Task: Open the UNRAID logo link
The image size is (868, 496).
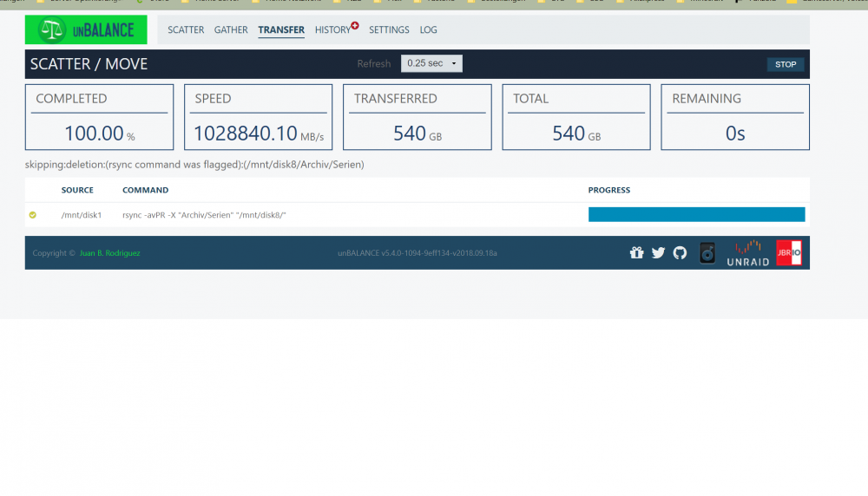Action: pos(748,253)
